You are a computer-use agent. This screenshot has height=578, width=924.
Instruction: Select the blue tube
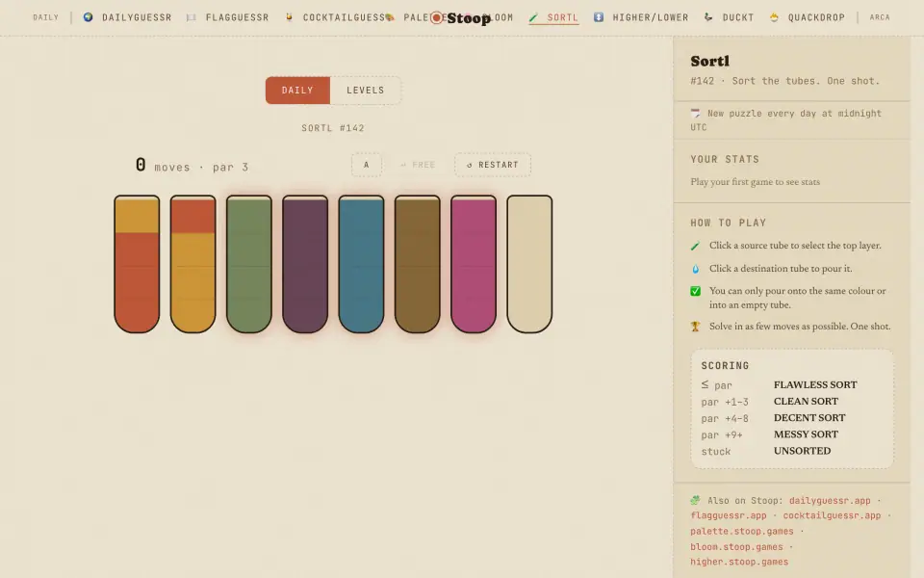(x=361, y=264)
